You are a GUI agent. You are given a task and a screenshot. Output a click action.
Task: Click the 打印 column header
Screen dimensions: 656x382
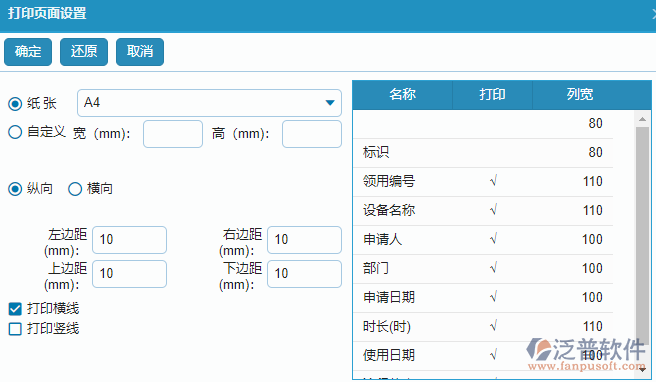pos(492,95)
